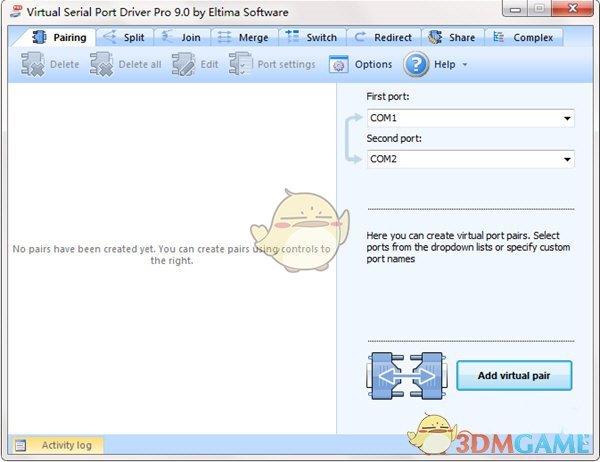Viewport: 600px width, 462px height.
Task: Select the Switch tab
Action: [x=312, y=38]
